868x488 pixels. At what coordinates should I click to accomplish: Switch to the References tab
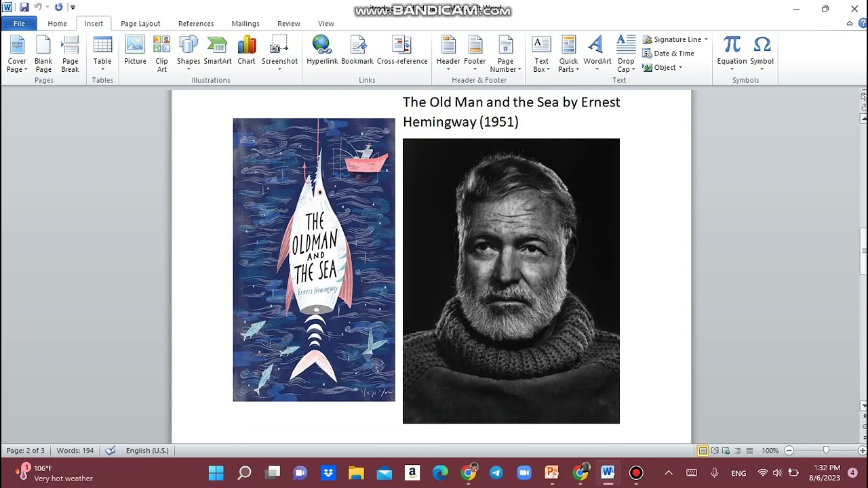pos(196,24)
